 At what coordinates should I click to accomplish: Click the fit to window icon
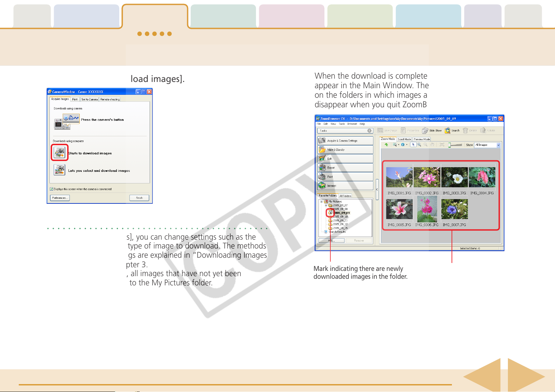pos(442,144)
